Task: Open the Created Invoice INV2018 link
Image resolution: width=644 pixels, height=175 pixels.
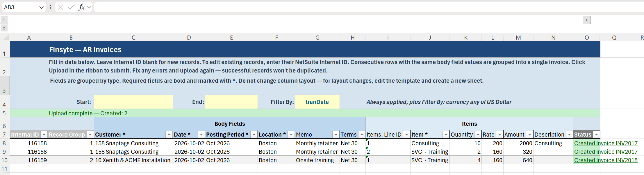Action: tap(606, 160)
